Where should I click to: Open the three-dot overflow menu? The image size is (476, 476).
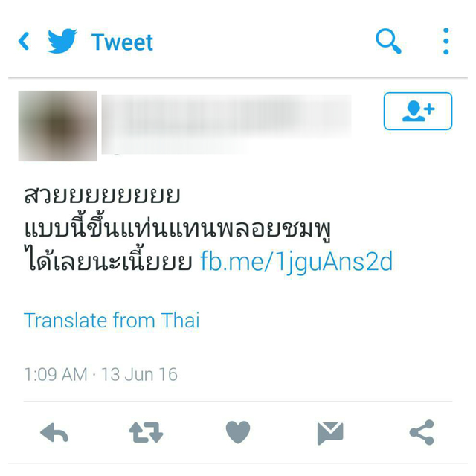pyautogui.click(x=446, y=42)
